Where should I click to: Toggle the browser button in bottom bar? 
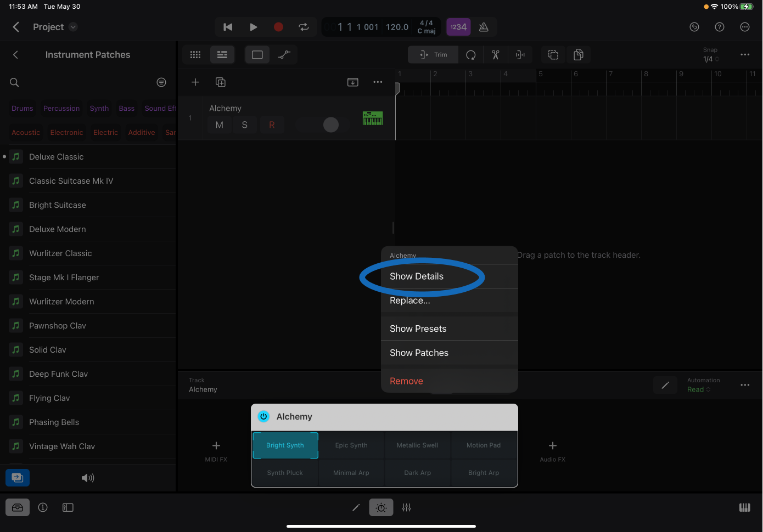(x=18, y=508)
